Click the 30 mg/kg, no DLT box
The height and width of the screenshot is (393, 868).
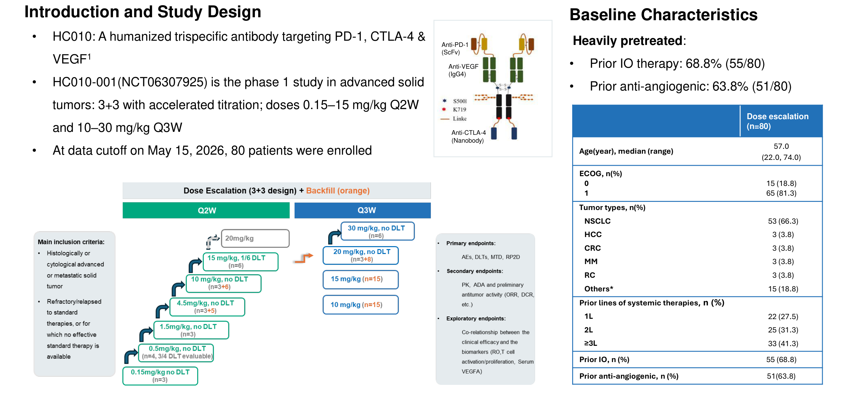[x=378, y=231]
